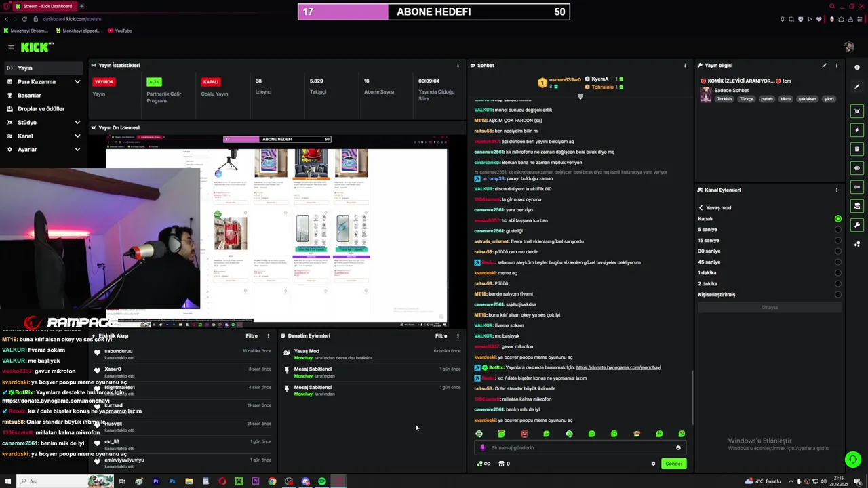Open Droplar ve ödüller in the sidebar
Image resolution: width=868 pixels, height=488 pixels.
pyautogui.click(x=43, y=109)
